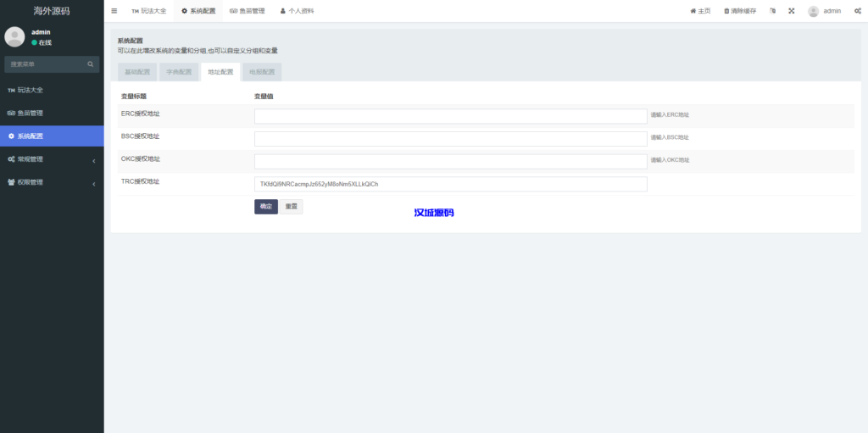Click the 重置 reset button
868x433 pixels.
tap(292, 207)
